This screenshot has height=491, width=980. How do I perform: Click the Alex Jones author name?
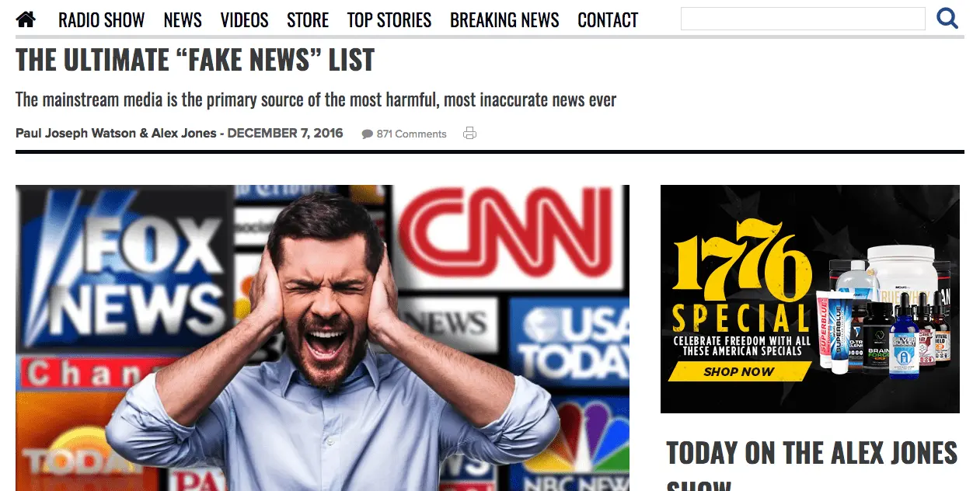pyautogui.click(x=183, y=134)
